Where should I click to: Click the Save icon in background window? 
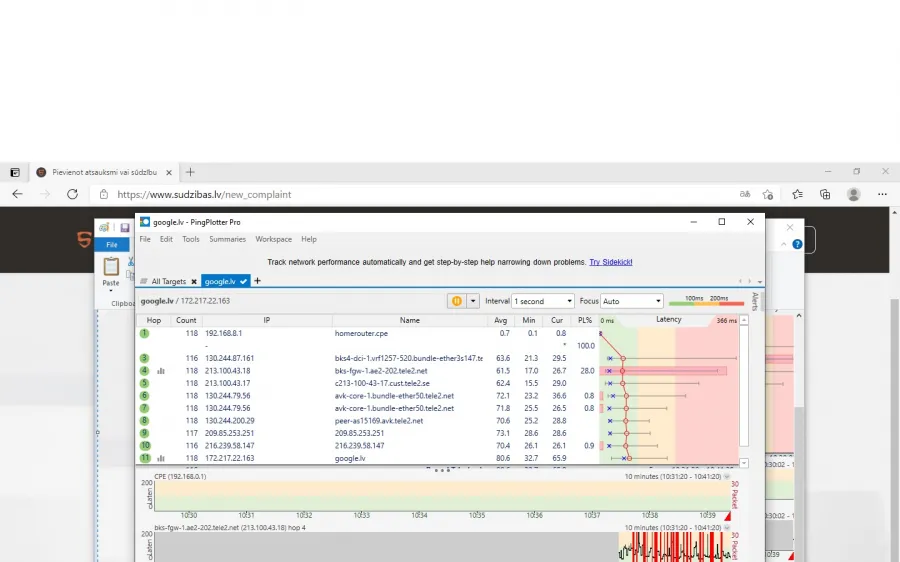point(125,227)
